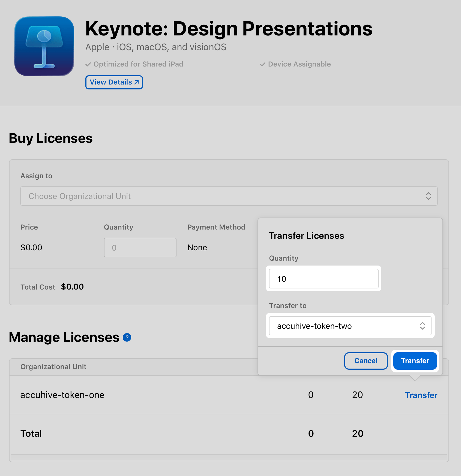Expand the Choose Organizational Unit dropdown
Viewport: 461px width, 476px height.
[229, 196]
